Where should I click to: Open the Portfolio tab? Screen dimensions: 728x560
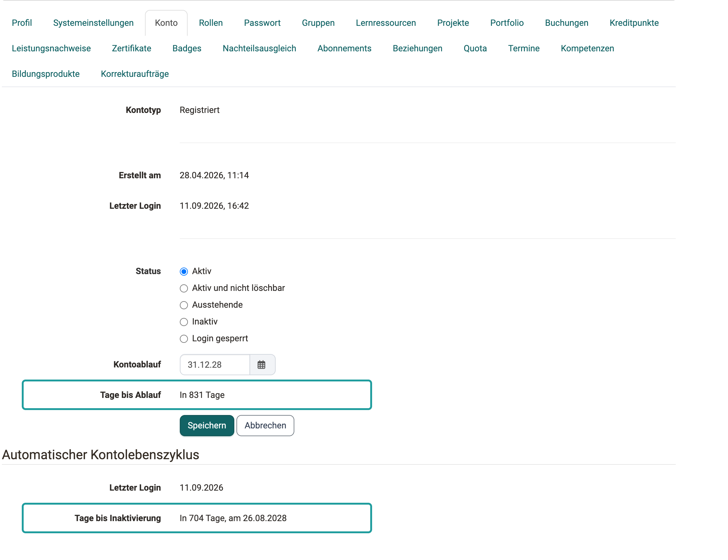tap(507, 23)
